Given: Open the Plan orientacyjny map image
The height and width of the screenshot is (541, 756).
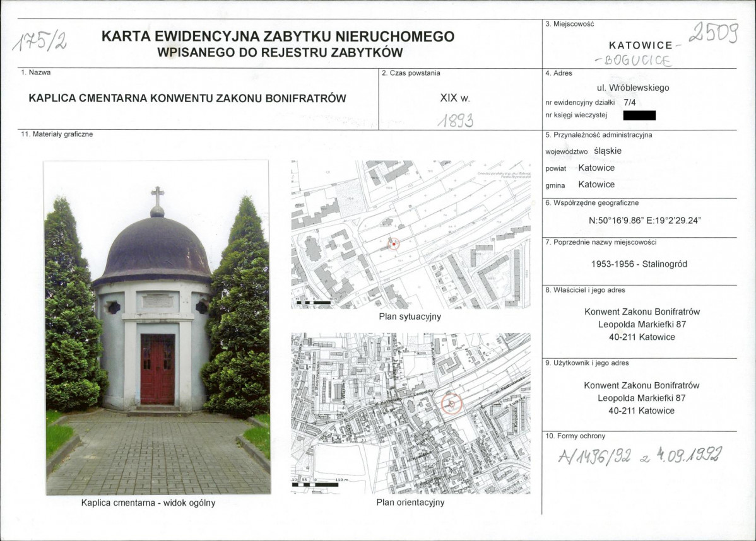Looking at the screenshot, I should tap(410, 413).
